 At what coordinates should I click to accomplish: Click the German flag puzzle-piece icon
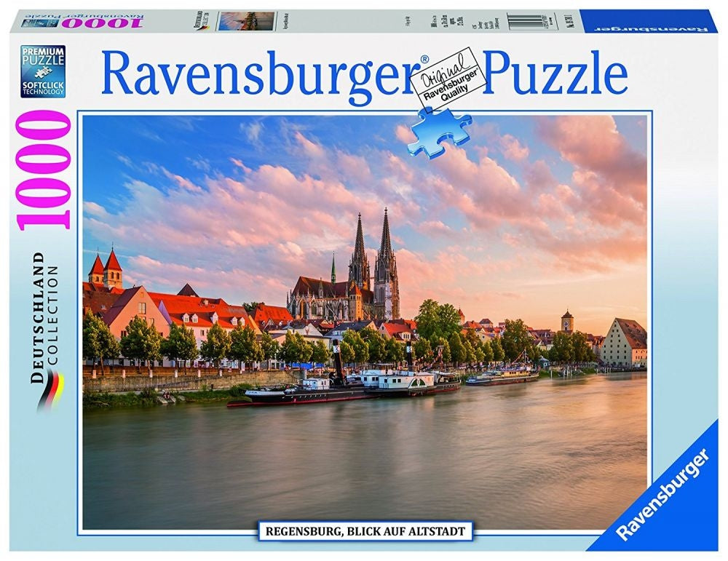tap(48, 389)
